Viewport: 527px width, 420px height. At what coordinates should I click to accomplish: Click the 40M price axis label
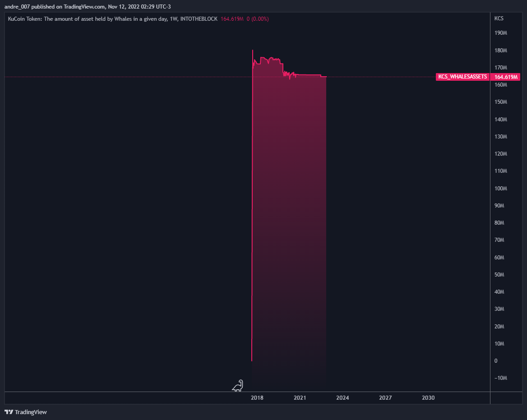499,291
